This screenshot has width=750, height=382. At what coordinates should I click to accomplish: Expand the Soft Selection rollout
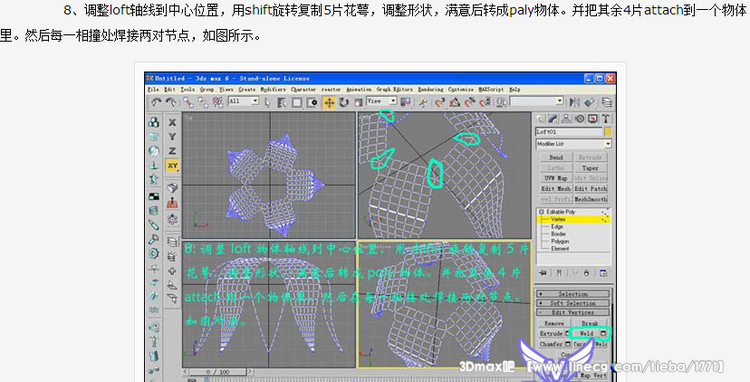(573, 303)
